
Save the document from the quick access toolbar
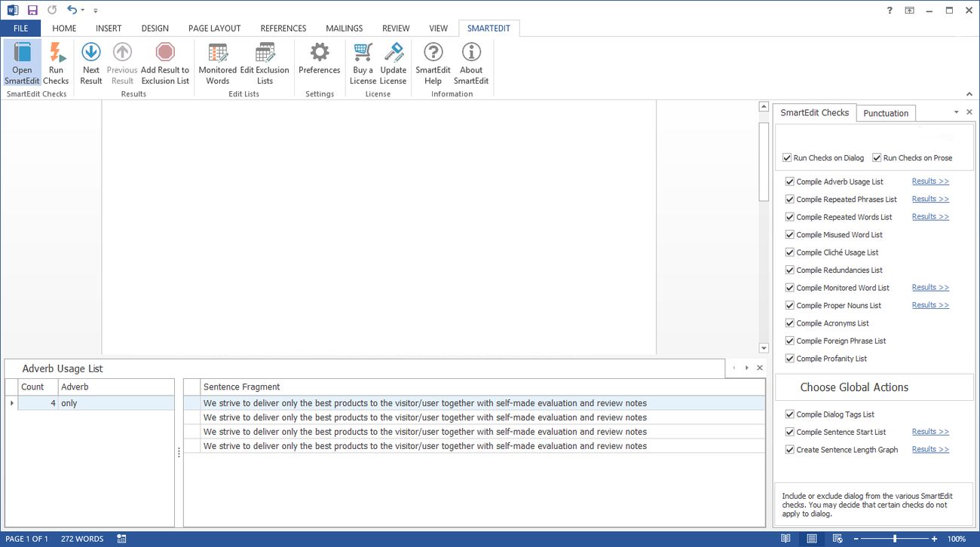click(x=32, y=10)
